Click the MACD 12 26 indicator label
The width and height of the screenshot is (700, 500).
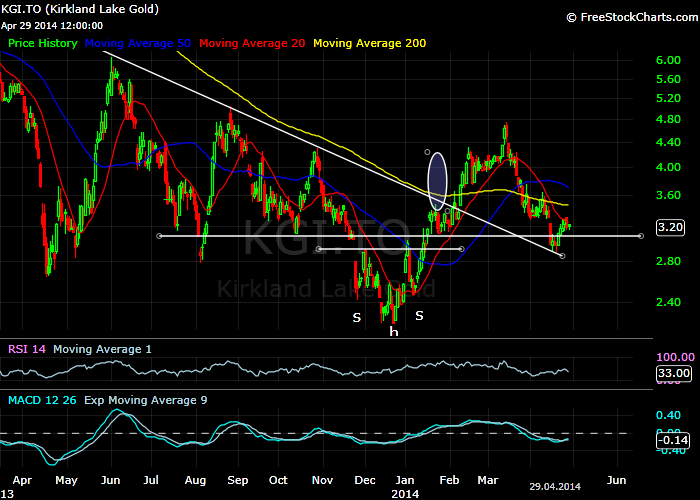point(42,400)
